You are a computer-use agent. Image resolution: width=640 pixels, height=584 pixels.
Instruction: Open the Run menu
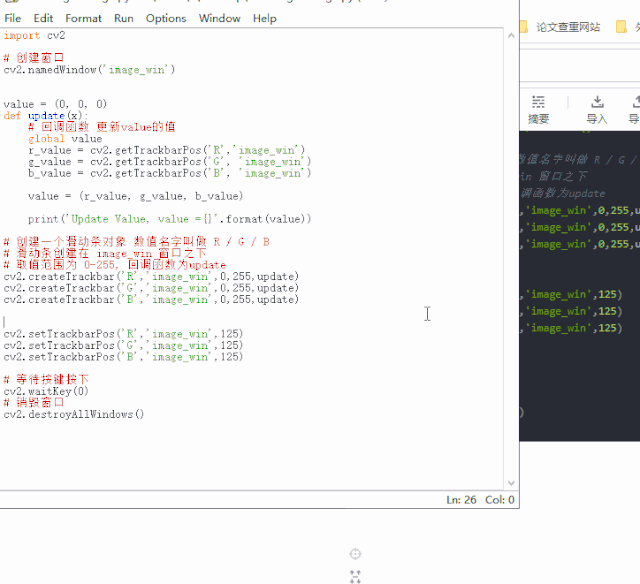tap(124, 18)
